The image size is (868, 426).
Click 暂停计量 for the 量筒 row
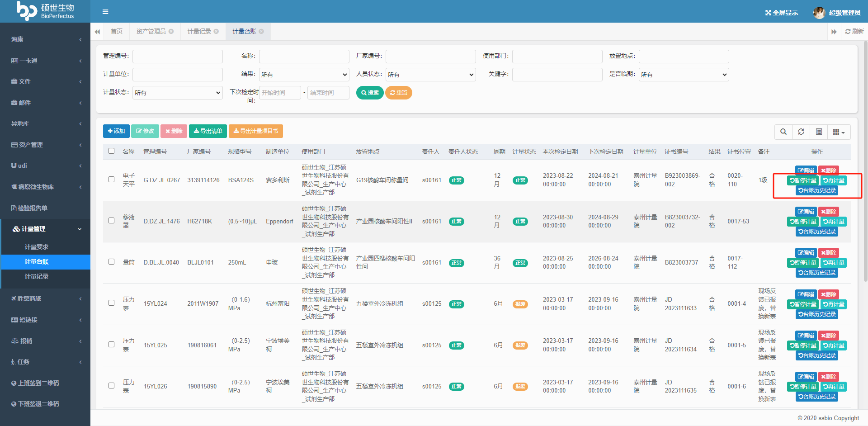803,262
